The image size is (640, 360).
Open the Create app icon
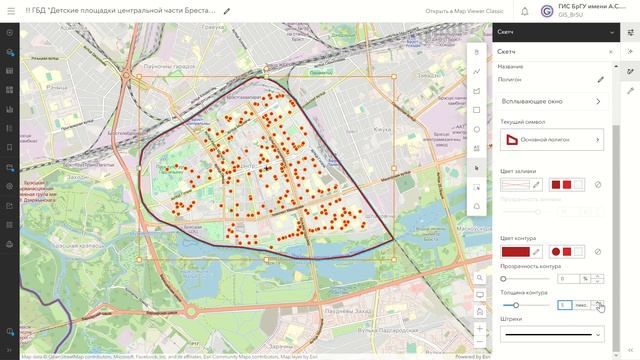pyautogui.click(x=10, y=225)
